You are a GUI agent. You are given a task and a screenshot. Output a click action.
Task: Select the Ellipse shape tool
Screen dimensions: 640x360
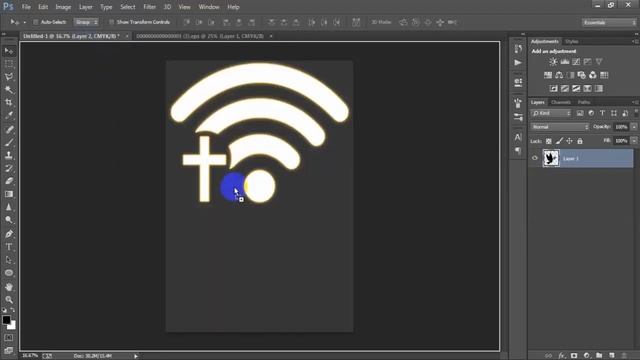(x=9, y=273)
